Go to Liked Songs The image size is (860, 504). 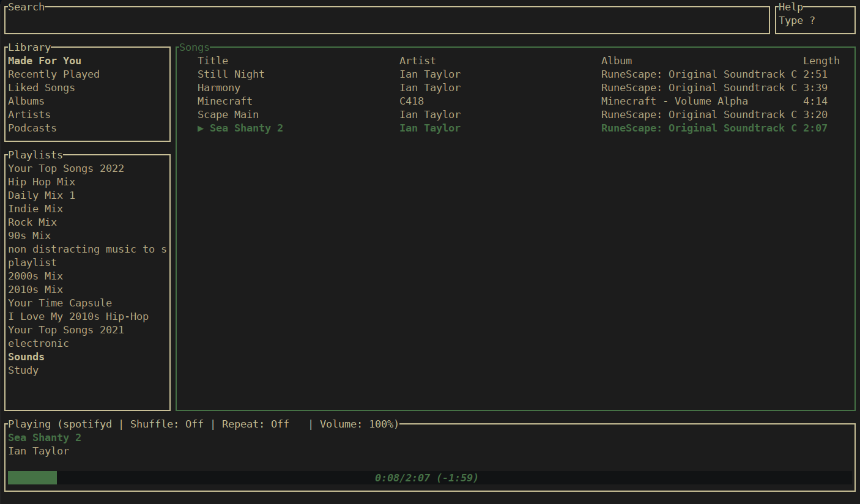(x=42, y=87)
